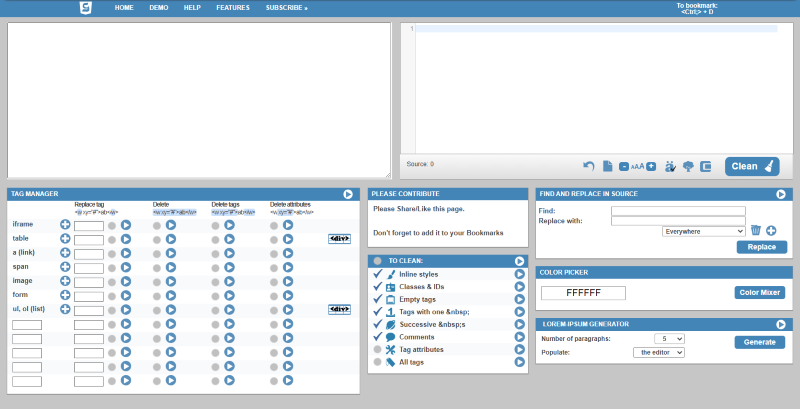Viewport: 800px width, 409px height.
Task: Uncheck Inline styles cleaning option
Action: [378, 274]
